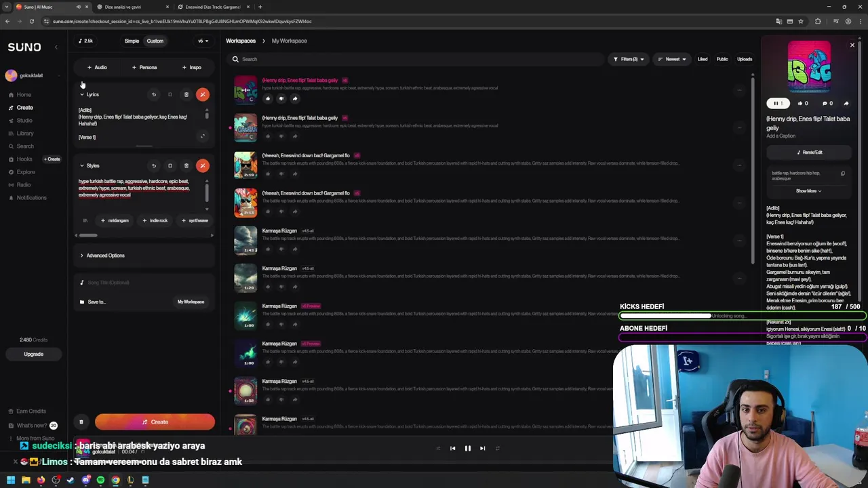Click the trash icon beside Create
868x488 pixels.
[x=81, y=422]
